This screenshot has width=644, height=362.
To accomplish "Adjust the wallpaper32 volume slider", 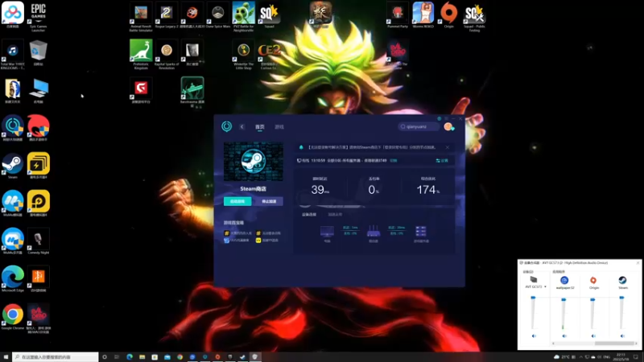I will [x=563, y=314].
